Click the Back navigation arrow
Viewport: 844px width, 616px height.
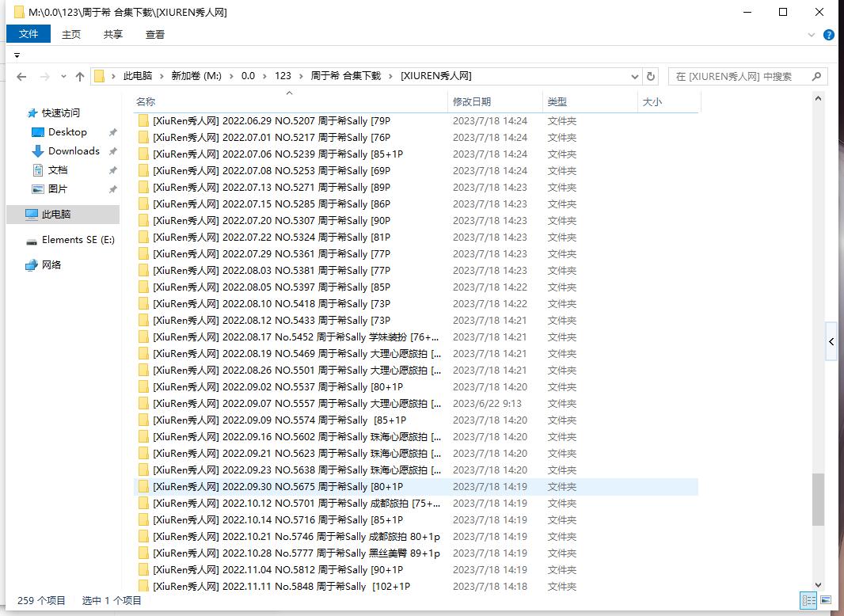click(x=21, y=77)
